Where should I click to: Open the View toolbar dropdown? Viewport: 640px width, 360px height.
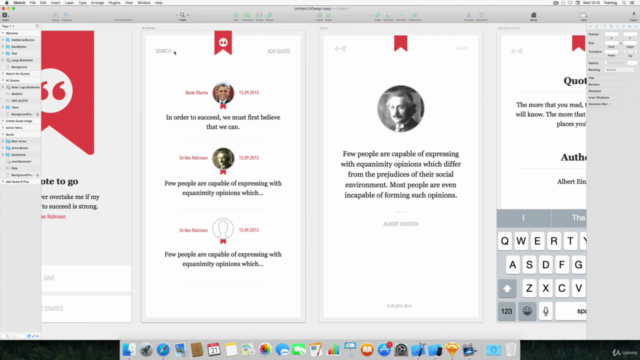point(583,16)
